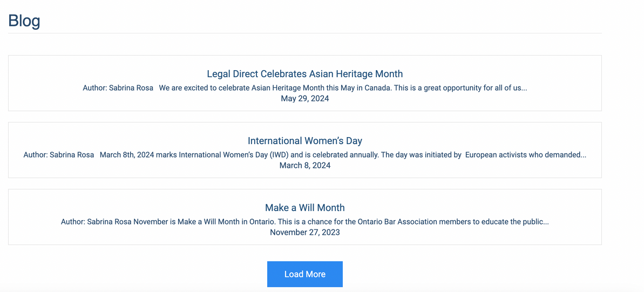Click the Load More button

[304, 274]
